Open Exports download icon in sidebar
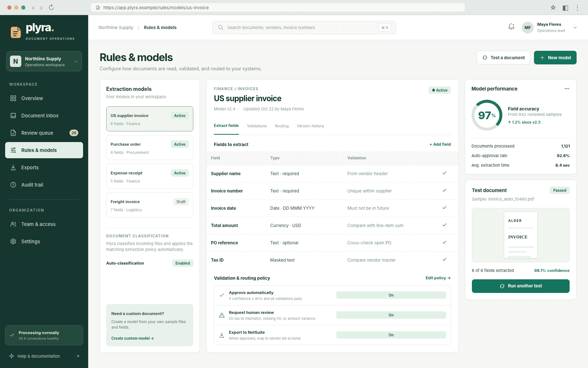Image resolution: width=588 pixels, height=368 pixels. (13, 167)
